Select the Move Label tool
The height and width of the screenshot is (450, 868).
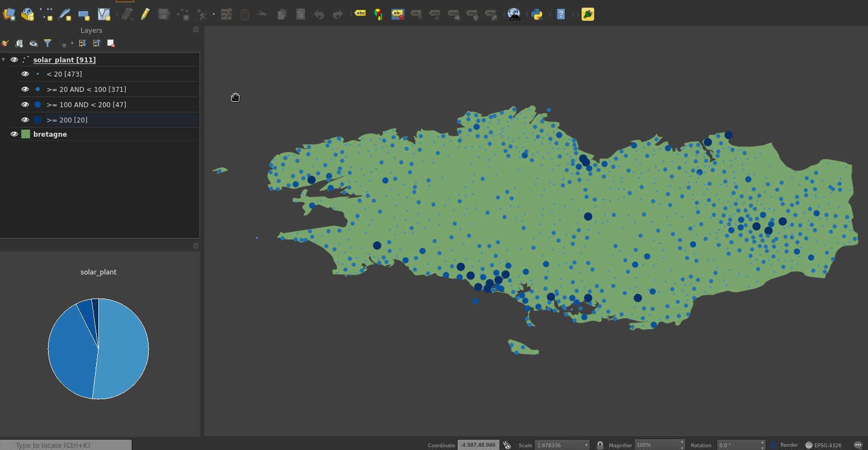point(454,14)
